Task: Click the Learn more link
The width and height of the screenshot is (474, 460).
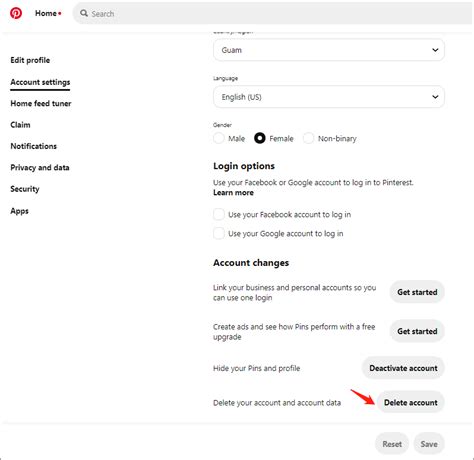Action: [x=233, y=193]
